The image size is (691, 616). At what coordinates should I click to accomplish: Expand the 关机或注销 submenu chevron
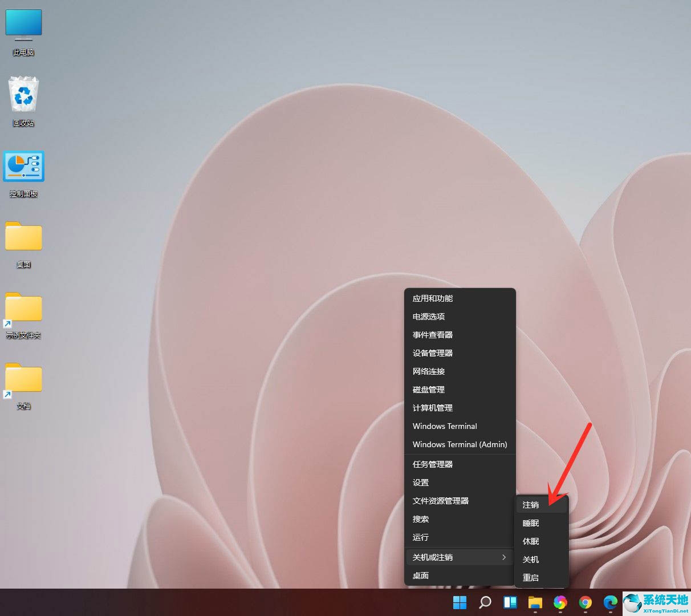point(503,557)
